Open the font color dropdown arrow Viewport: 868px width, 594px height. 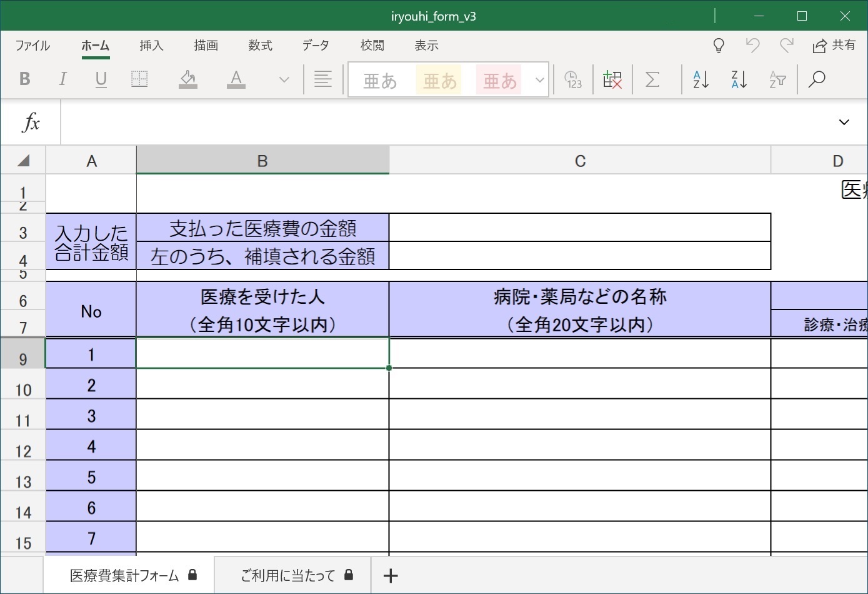click(x=284, y=79)
